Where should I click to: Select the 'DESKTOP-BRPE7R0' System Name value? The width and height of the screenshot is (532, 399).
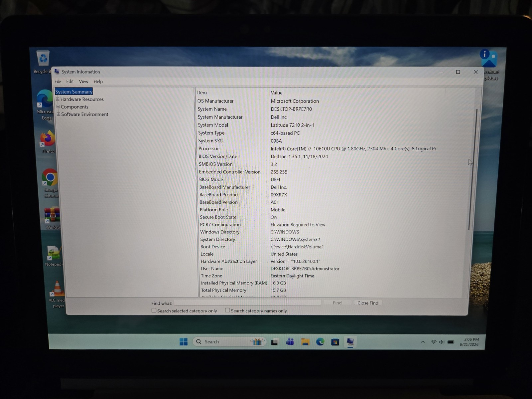coord(291,109)
